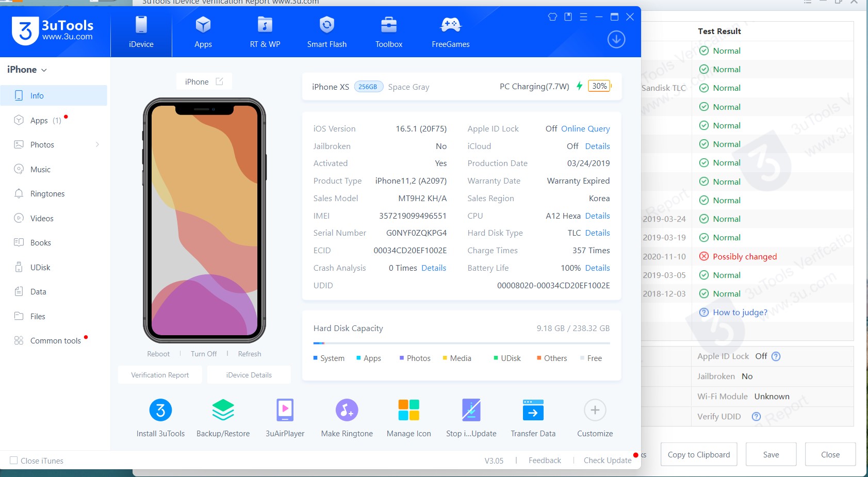The image size is (868, 477).
Task: Toggle Close iTunes checkbox
Action: coord(14,460)
